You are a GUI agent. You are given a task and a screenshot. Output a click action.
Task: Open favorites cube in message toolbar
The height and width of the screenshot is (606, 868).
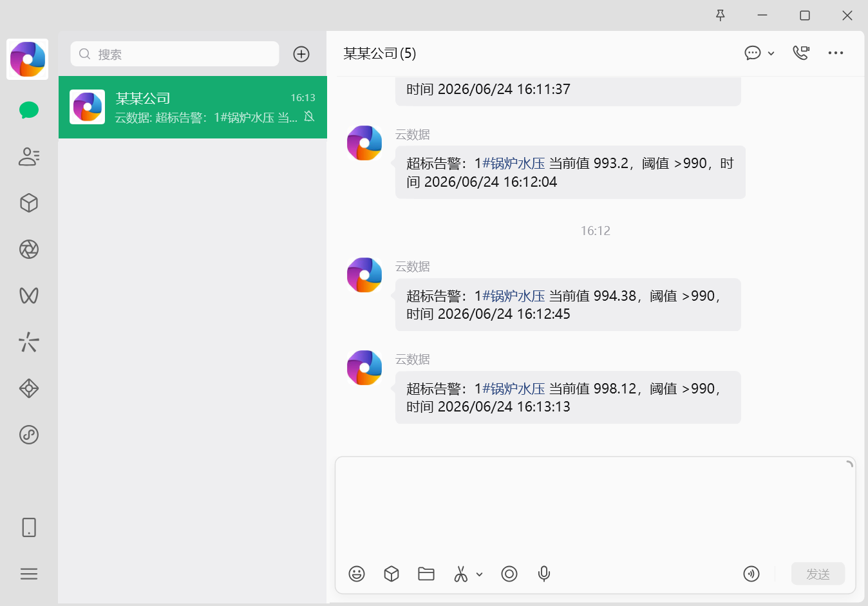(x=392, y=574)
